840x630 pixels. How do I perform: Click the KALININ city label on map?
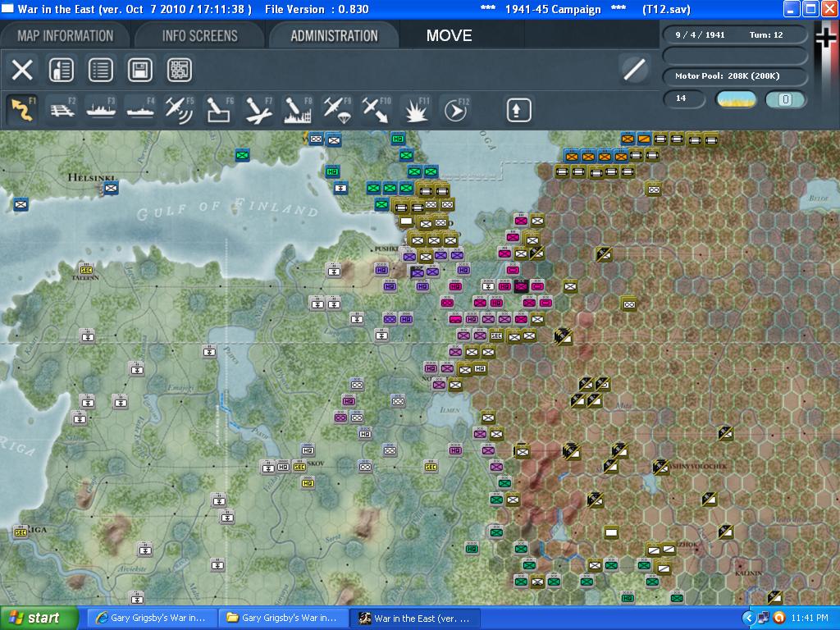tap(748, 573)
